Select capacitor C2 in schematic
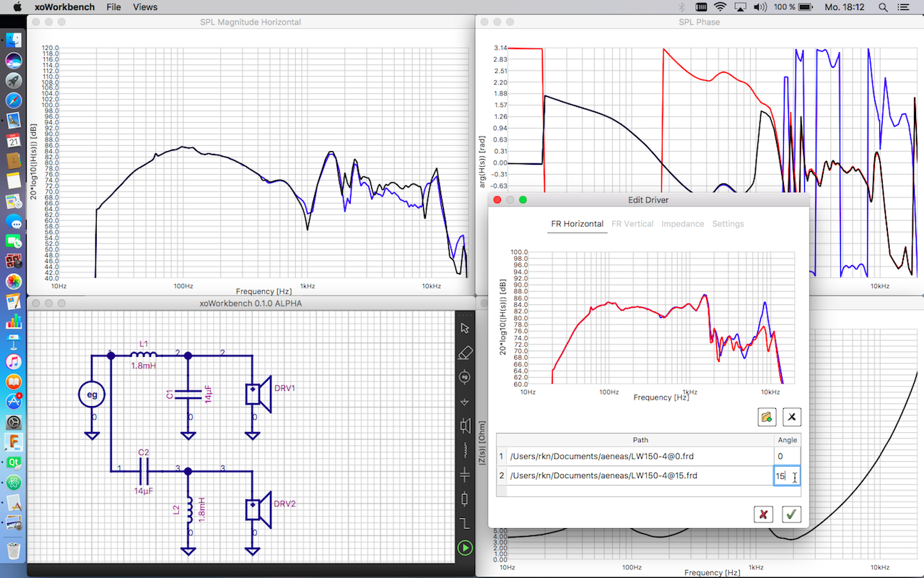This screenshot has height=578, width=924. 144,470
